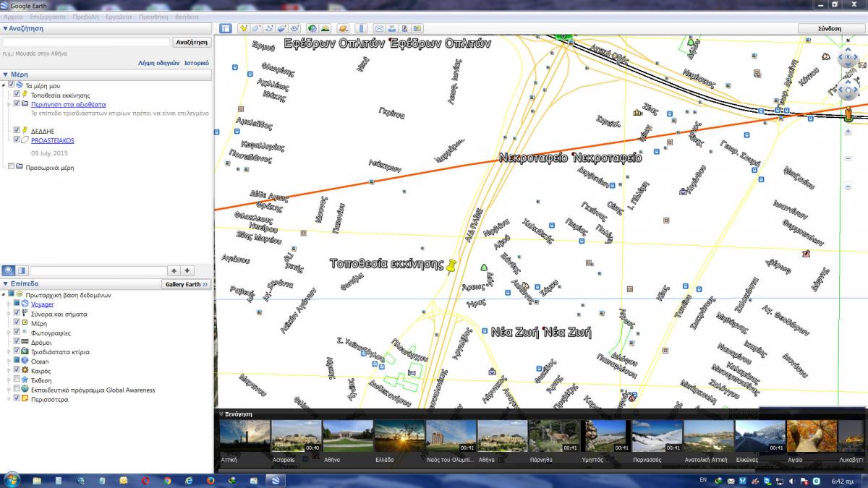Add a placemark with the pushpin toolbar icon
The height and width of the screenshot is (488, 868).
pyautogui.click(x=244, y=29)
